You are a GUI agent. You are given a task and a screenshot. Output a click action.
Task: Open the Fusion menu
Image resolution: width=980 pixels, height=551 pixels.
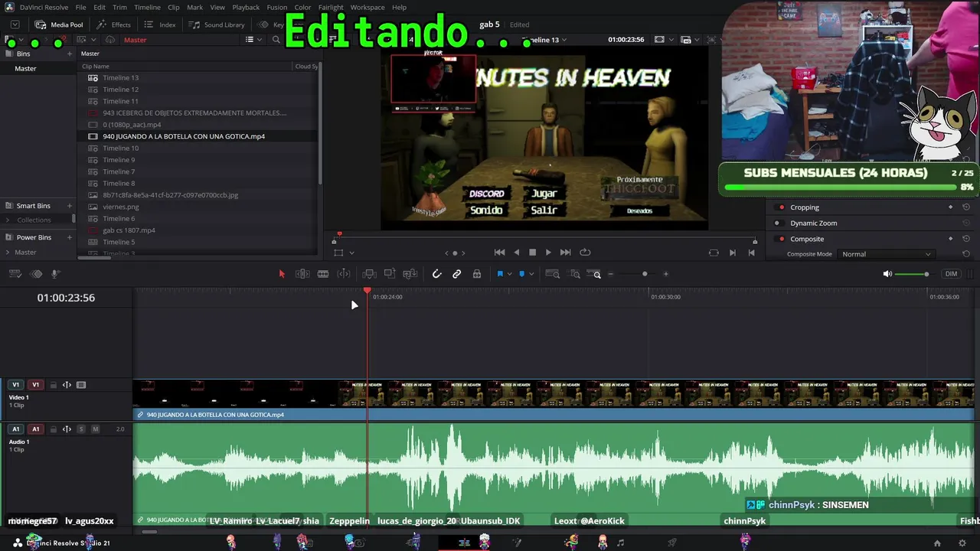coord(276,7)
